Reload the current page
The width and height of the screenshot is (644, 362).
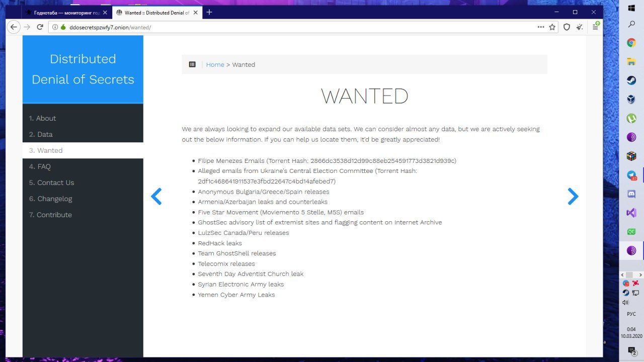point(40,27)
